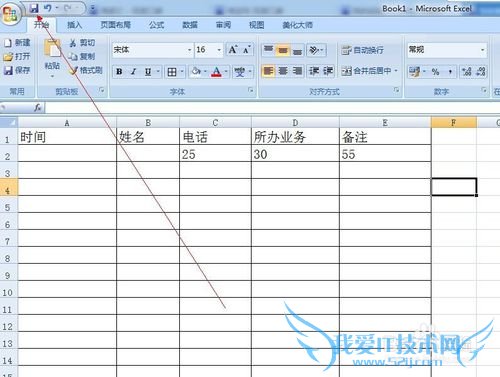Toggle align text left

pos(268,71)
